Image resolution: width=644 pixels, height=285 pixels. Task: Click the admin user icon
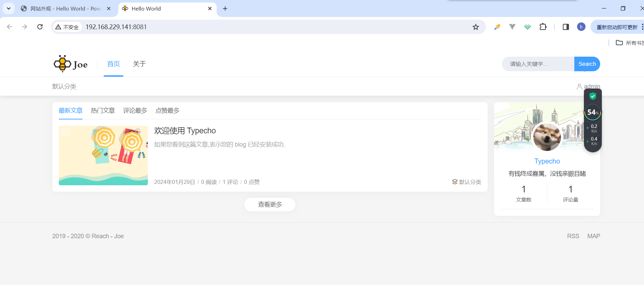point(579,87)
